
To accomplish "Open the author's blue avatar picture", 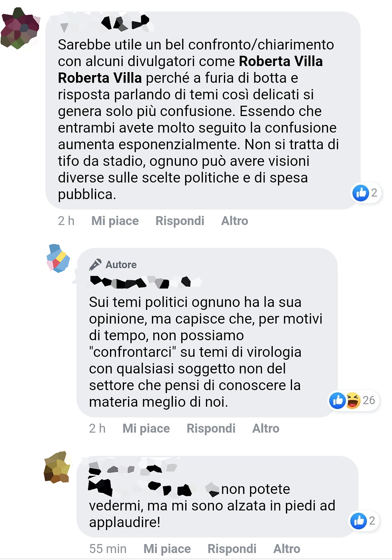I will [x=58, y=259].
